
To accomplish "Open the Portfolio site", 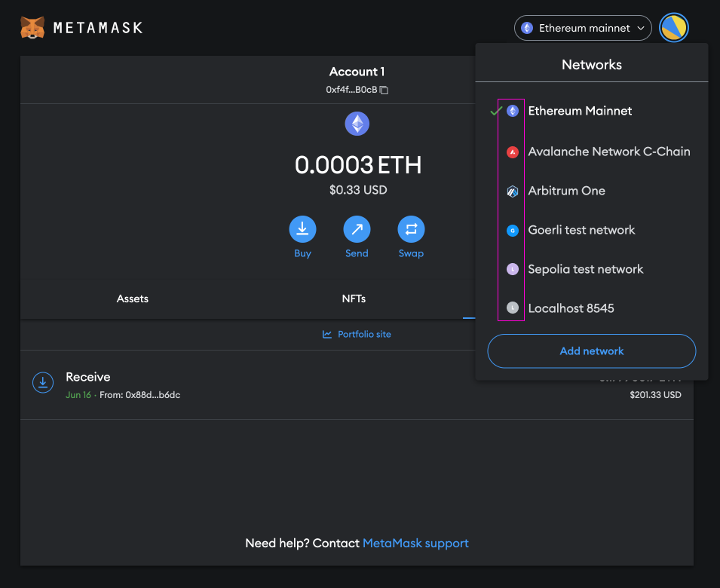I will [364, 334].
